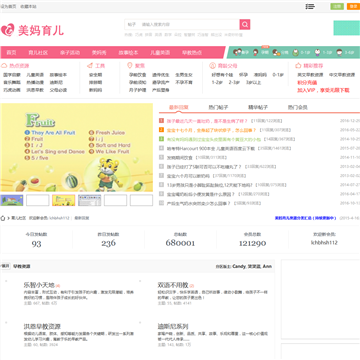
Task: Open the 洪恩早教资源 forum
Action: [42, 326]
